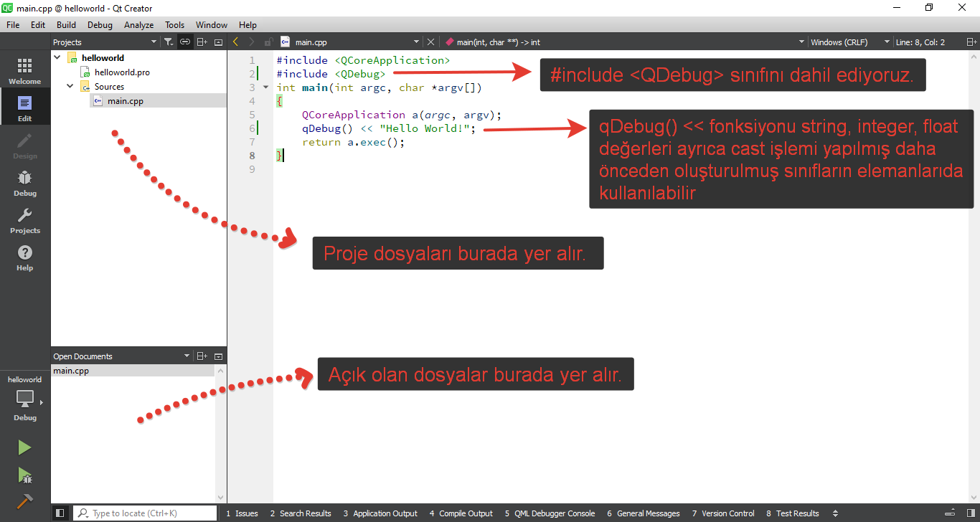Click the filter tree icon in Projects
Viewport: 980px width, 522px height.
point(168,42)
